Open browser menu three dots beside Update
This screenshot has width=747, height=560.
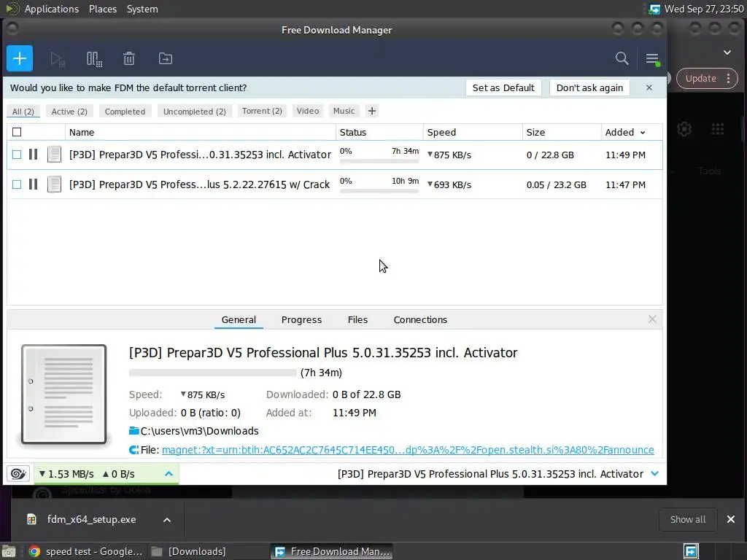pyautogui.click(x=729, y=78)
